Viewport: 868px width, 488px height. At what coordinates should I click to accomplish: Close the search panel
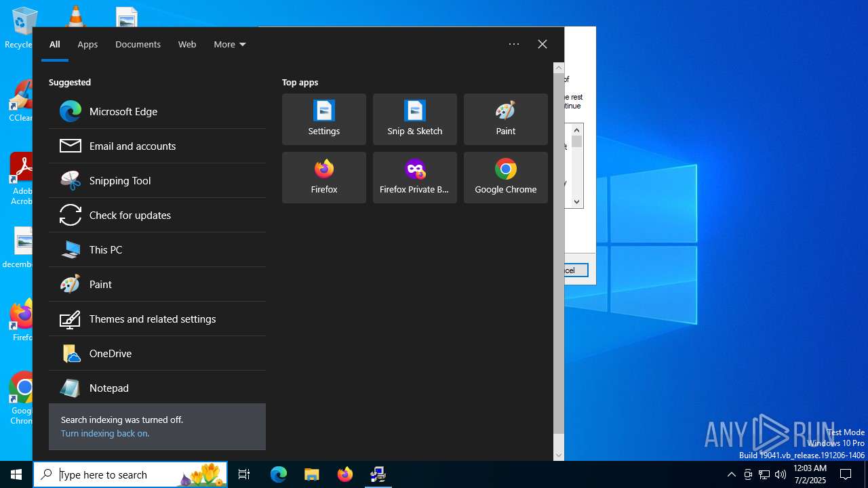tap(542, 44)
